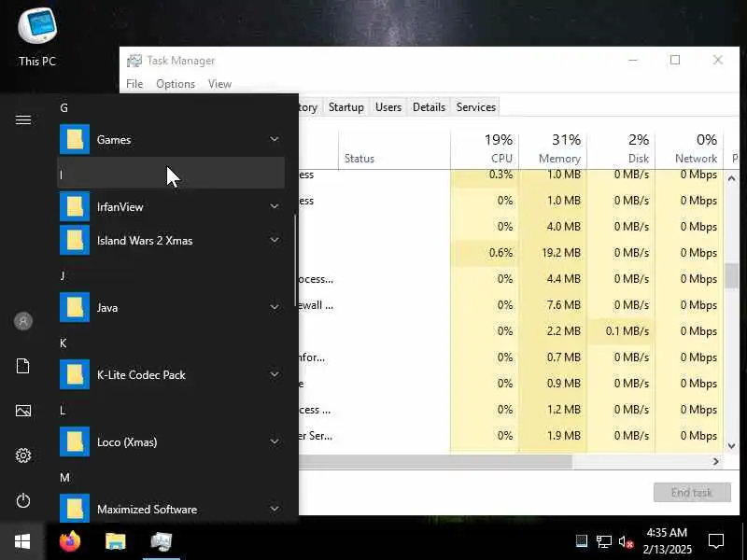Click the horizontal scroll right arrow

click(x=715, y=461)
